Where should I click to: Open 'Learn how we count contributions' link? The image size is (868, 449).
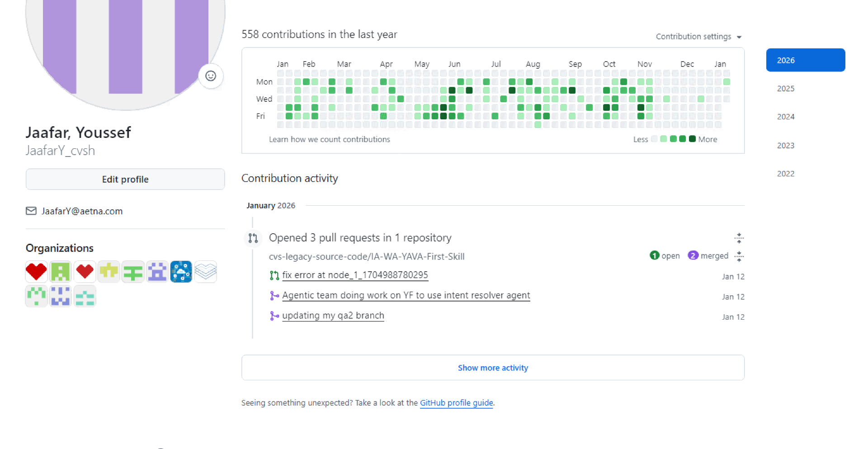click(x=330, y=139)
